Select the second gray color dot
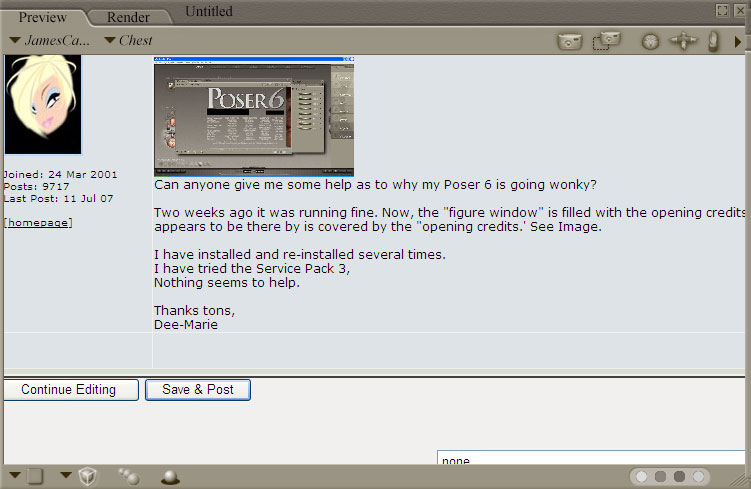Screen dimensions: 751x489 pyautogui.click(x=660, y=477)
